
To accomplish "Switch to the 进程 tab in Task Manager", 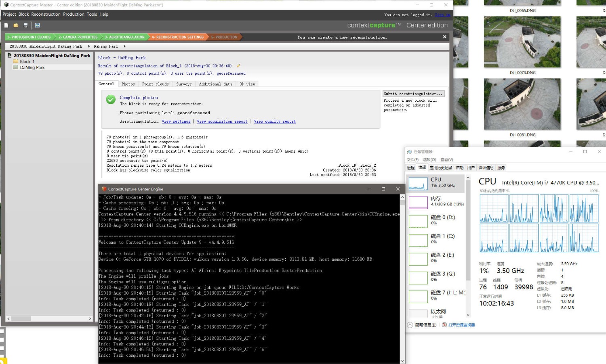I will coord(411,168).
